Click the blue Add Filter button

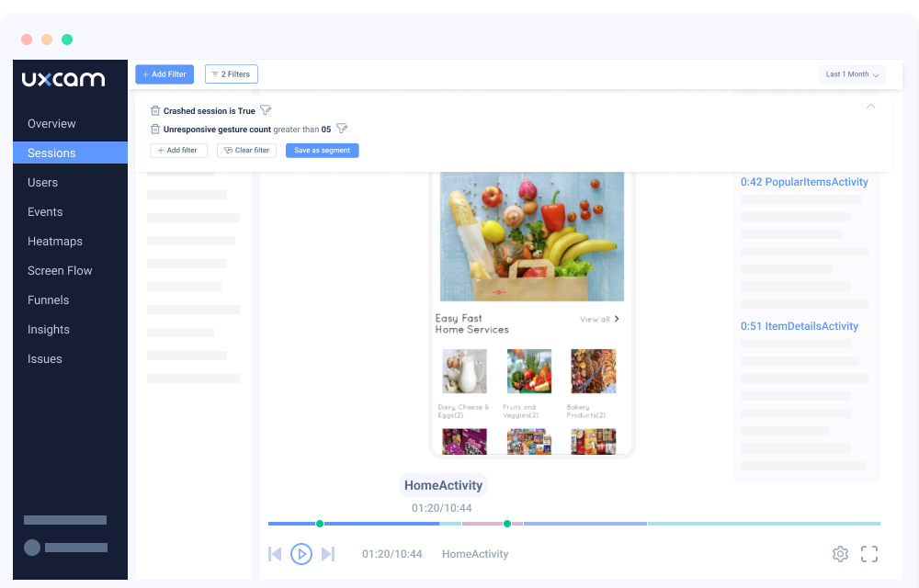coord(165,74)
